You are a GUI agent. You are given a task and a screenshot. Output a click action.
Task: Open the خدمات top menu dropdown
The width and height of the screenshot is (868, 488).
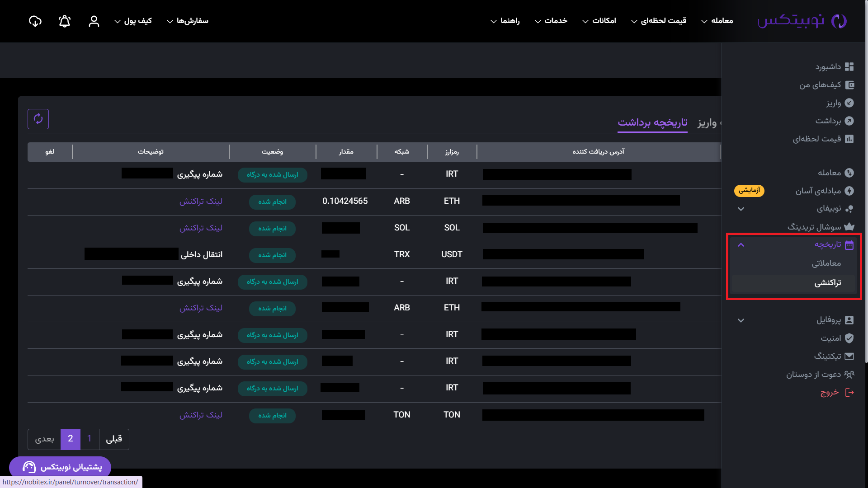click(551, 21)
